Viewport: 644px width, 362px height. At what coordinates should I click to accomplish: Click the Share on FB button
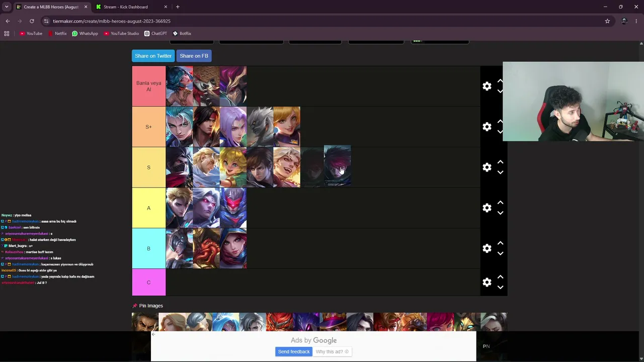pos(194,56)
